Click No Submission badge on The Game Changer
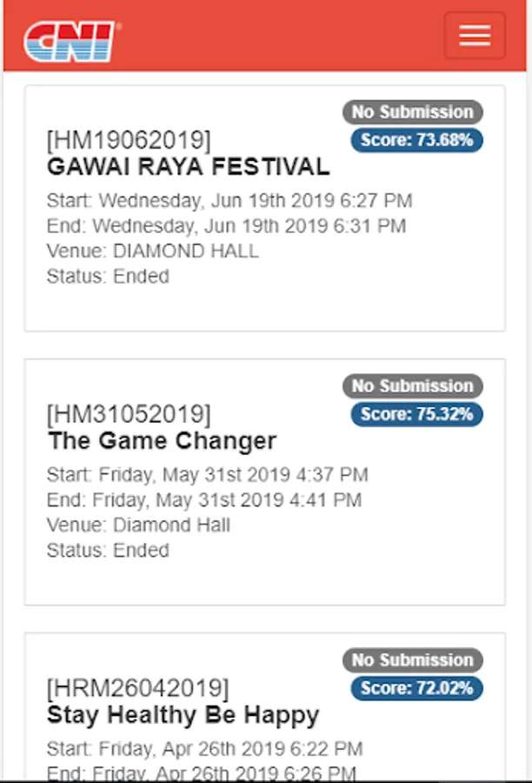532x783 pixels. pyautogui.click(x=413, y=386)
